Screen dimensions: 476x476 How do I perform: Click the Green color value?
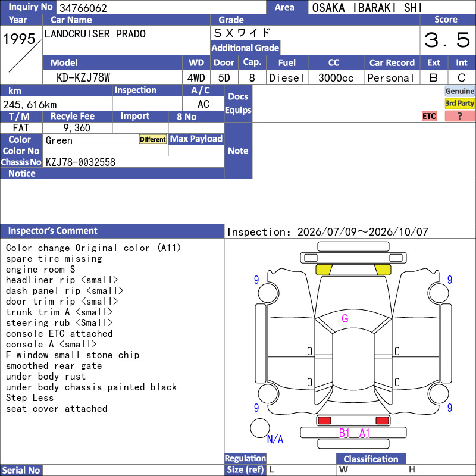[x=59, y=140]
